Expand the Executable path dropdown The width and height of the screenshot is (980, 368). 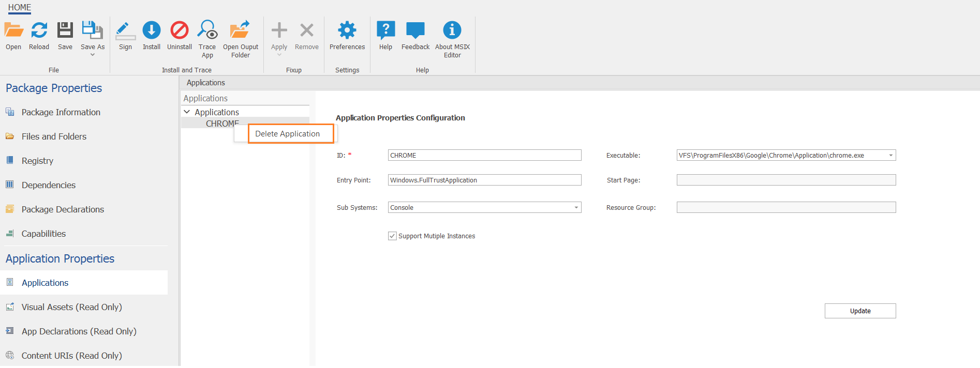click(x=890, y=156)
